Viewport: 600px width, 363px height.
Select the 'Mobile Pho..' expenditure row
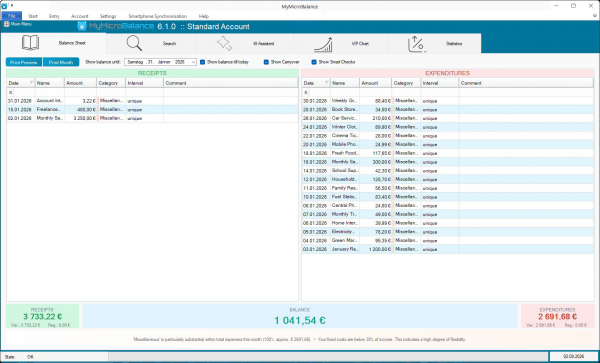[448, 144]
